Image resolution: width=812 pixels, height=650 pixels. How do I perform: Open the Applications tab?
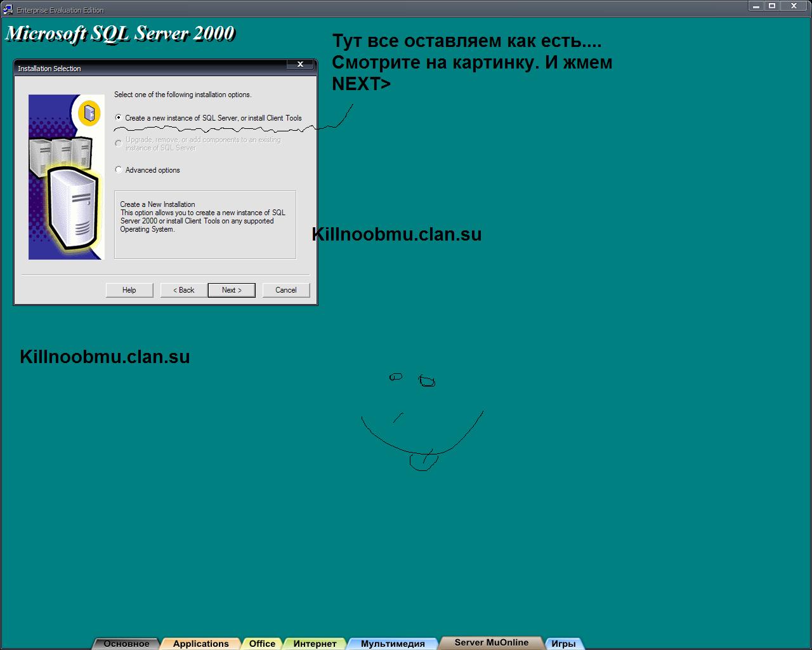pos(200,644)
